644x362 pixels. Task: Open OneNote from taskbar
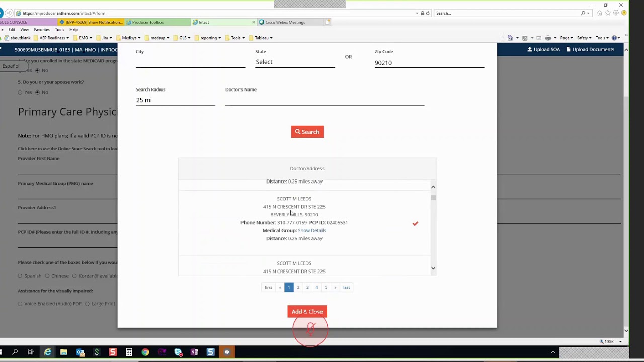194,352
